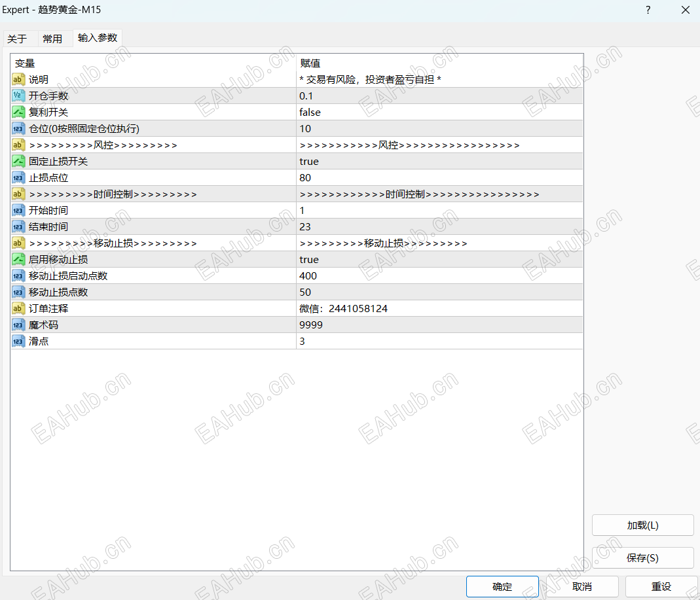Select the 固定止损开关 variable name
Viewport: 700px width, 600px height.
58,161
